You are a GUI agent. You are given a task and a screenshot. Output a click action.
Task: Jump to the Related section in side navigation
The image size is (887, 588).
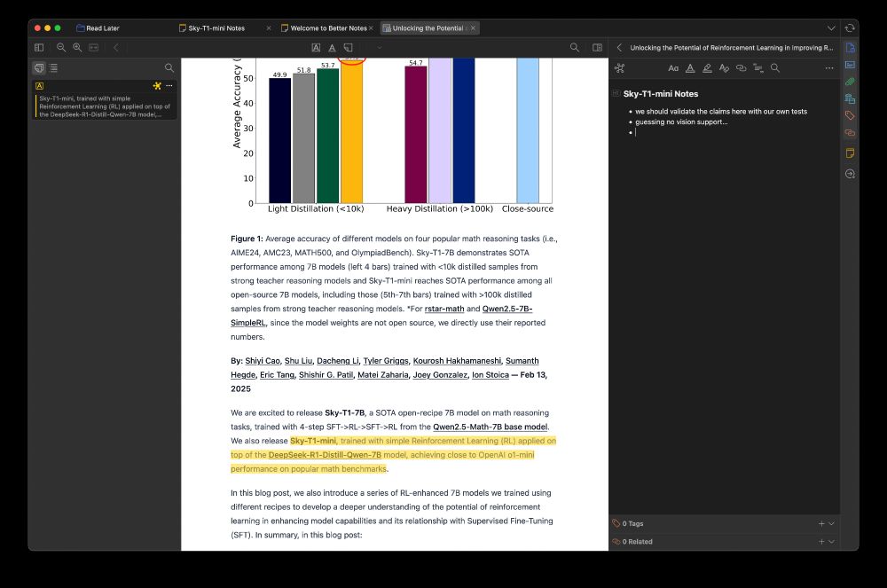coord(850,132)
